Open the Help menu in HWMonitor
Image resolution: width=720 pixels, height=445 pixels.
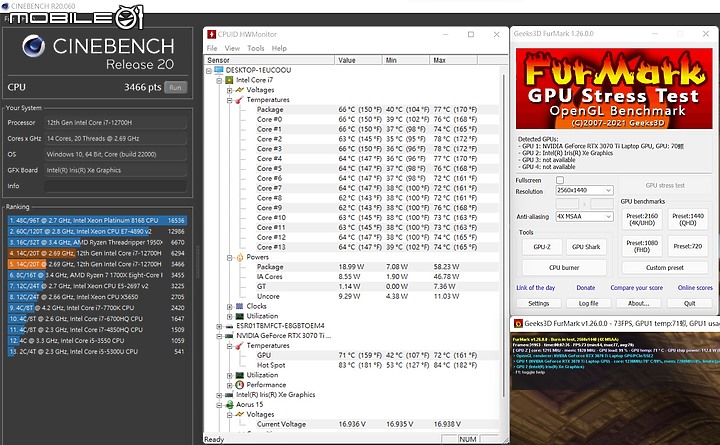(x=279, y=48)
